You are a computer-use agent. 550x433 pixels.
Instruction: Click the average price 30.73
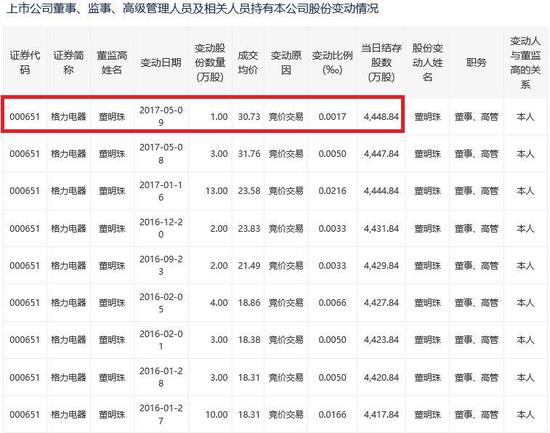tap(249, 116)
